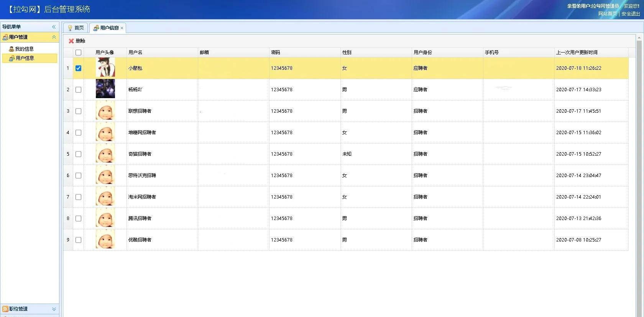This screenshot has width=644, height=317.
Task: Open avatar thumbnail of 堆糖网招聘者
Action: point(105,132)
